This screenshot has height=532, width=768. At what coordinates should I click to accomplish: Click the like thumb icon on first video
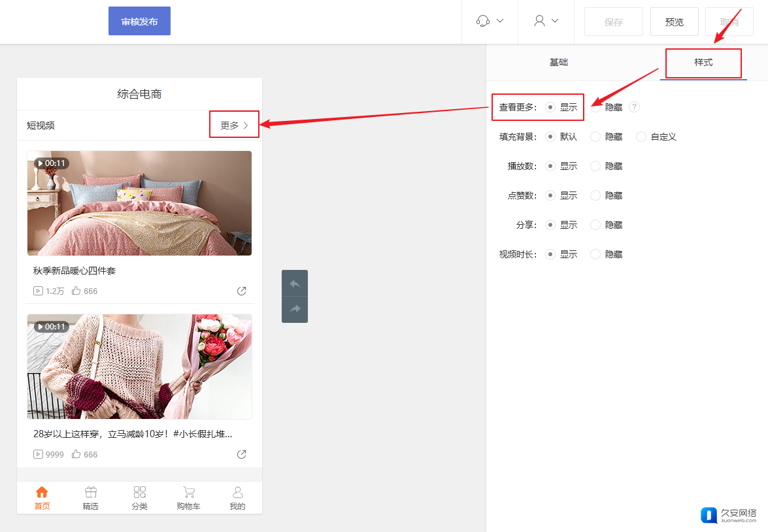(x=76, y=291)
